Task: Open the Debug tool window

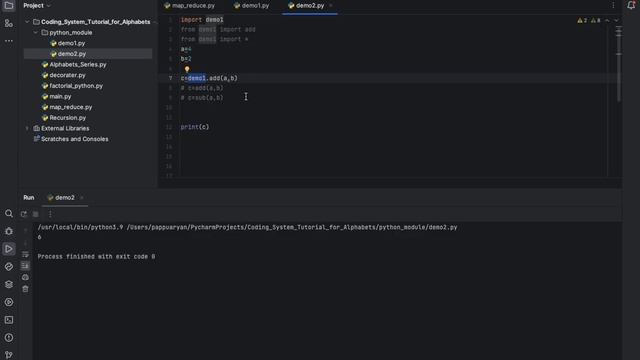Action: tap(9, 231)
